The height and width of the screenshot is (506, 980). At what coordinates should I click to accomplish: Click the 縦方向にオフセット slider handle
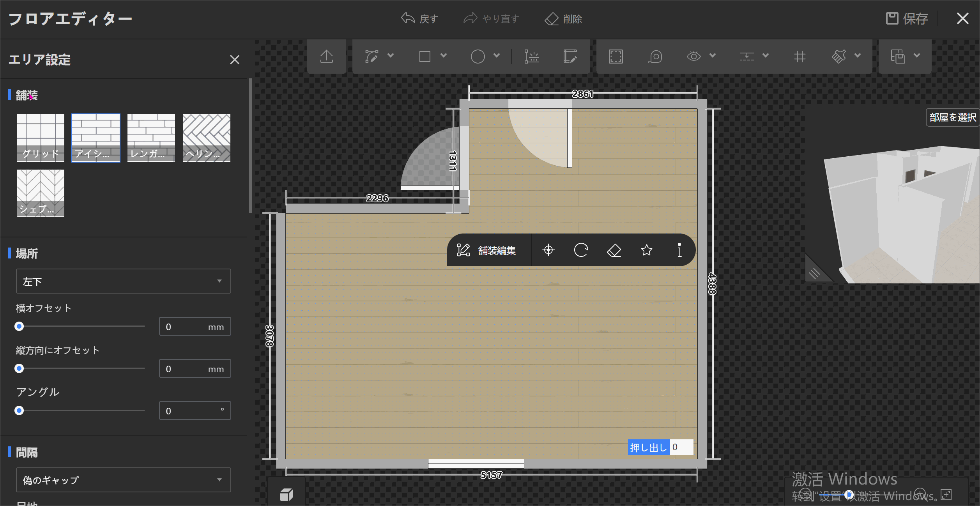coord(19,368)
